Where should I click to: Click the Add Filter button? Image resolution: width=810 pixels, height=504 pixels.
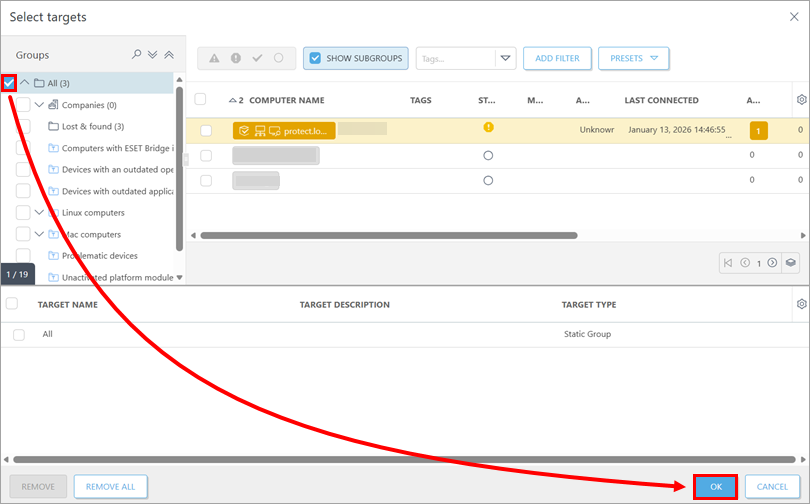tap(557, 59)
